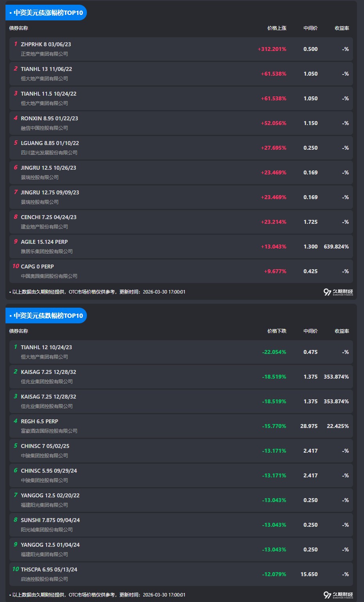Click the LGUANG 8.85 01/10/22 entry
This screenshot has height=602, width=364.
[50, 143]
